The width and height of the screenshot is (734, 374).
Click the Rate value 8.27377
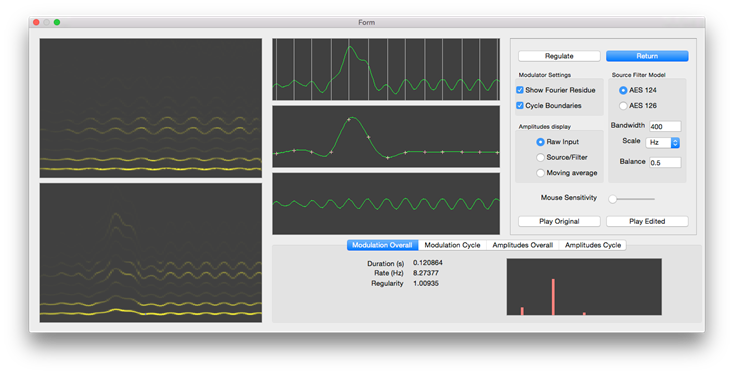(x=426, y=273)
